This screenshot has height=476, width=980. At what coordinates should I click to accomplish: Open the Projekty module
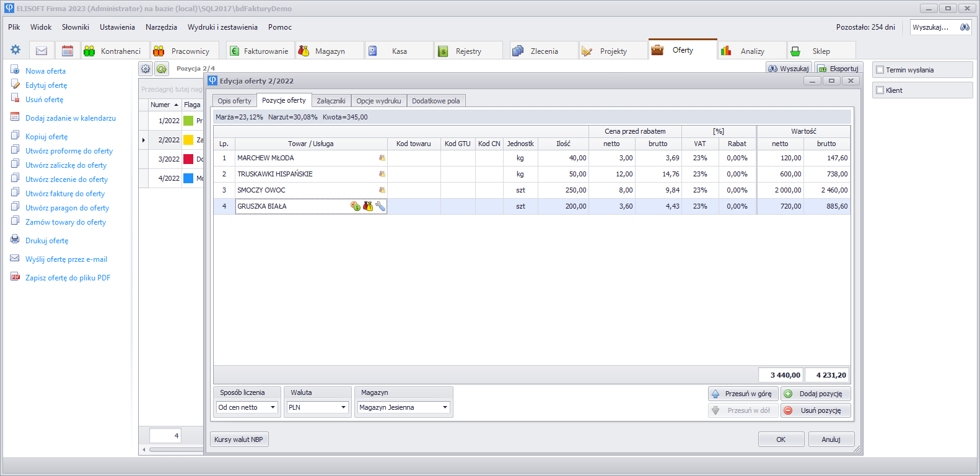click(x=613, y=51)
